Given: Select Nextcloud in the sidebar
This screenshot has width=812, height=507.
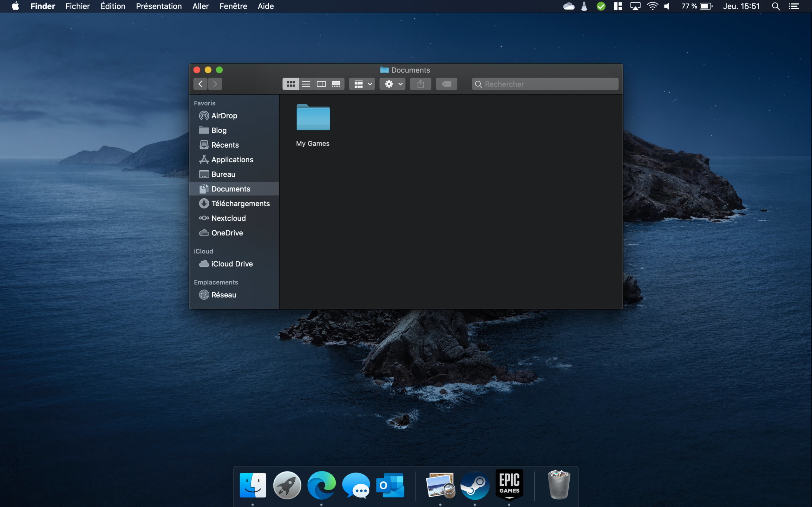Looking at the screenshot, I should pos(228,218).
